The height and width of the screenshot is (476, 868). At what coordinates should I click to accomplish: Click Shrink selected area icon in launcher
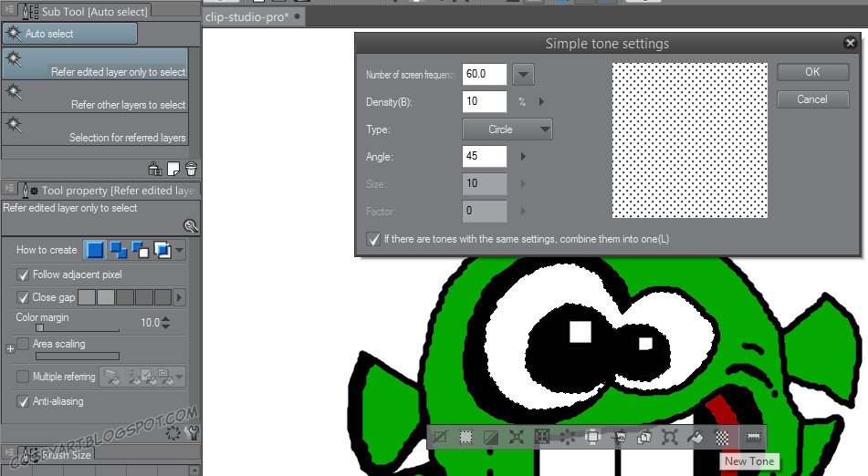tap(542, 438)
